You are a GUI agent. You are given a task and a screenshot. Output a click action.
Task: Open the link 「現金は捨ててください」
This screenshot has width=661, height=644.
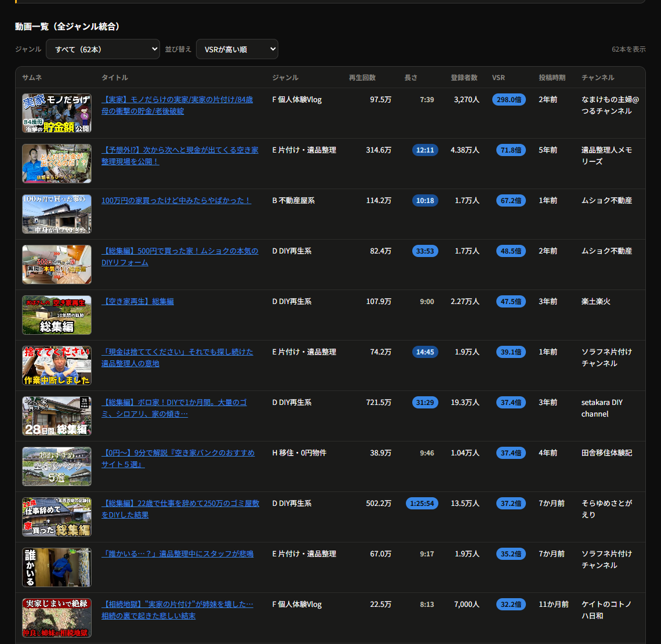[177, 357]
